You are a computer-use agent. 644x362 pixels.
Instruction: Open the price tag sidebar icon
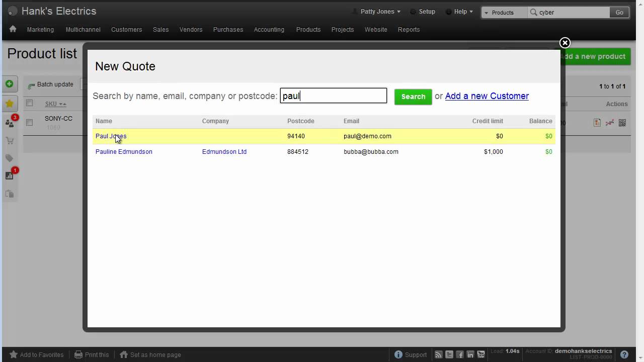pos(9,158)
